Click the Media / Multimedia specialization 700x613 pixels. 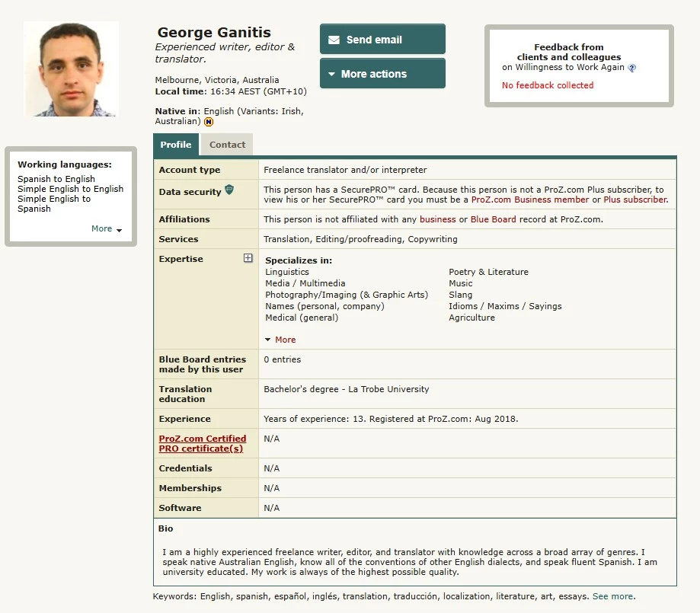(305, 283)
